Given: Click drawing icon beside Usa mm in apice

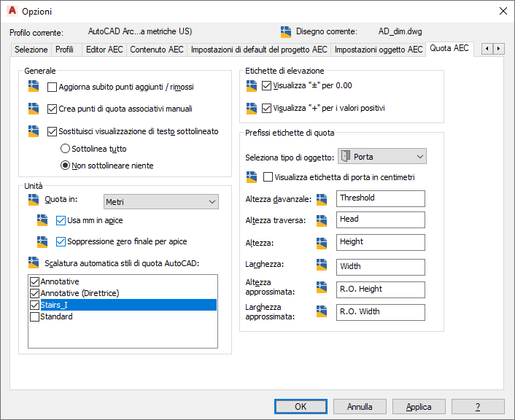Looking at the screenshot, I should [42, 220].
